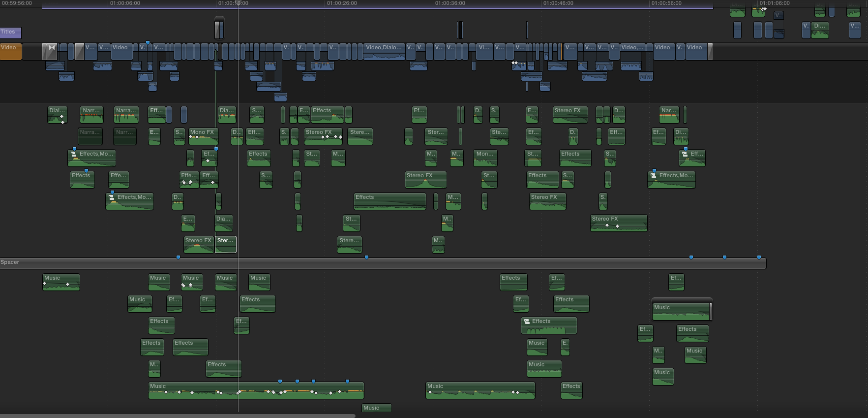
Task: Select the Dial... audio clip
Action: 57,115
